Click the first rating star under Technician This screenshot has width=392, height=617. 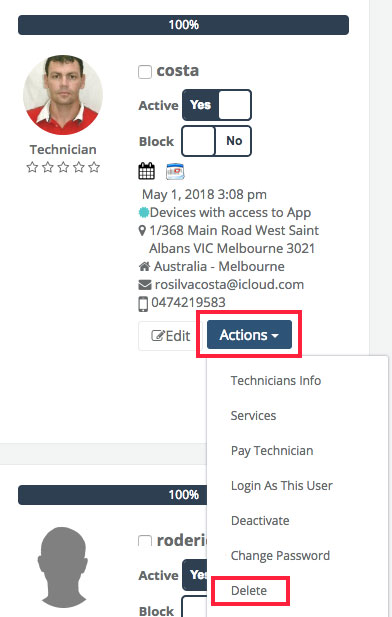tap(32, 167)
